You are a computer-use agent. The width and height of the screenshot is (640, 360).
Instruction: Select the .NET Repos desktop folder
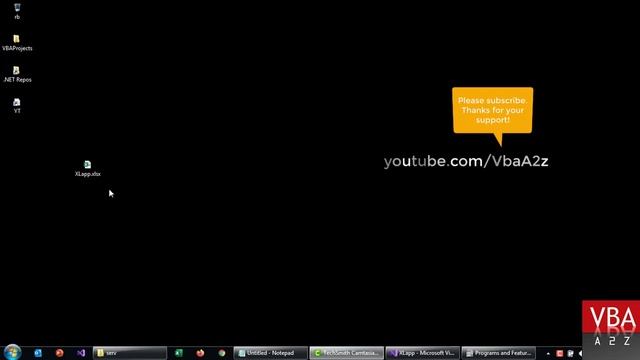(x=17, y=74)
